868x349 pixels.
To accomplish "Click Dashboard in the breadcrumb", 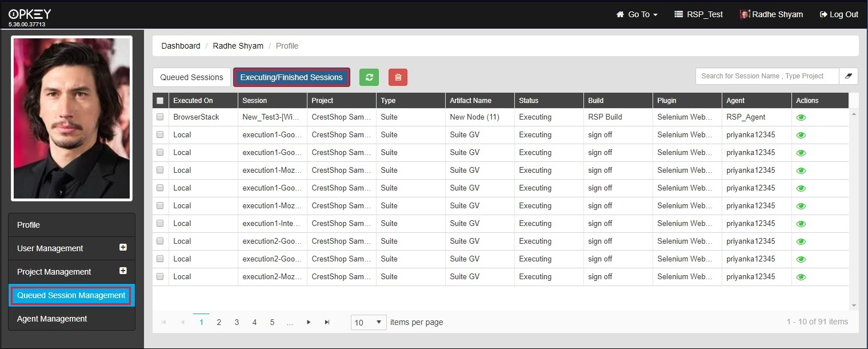I will 181,46.
